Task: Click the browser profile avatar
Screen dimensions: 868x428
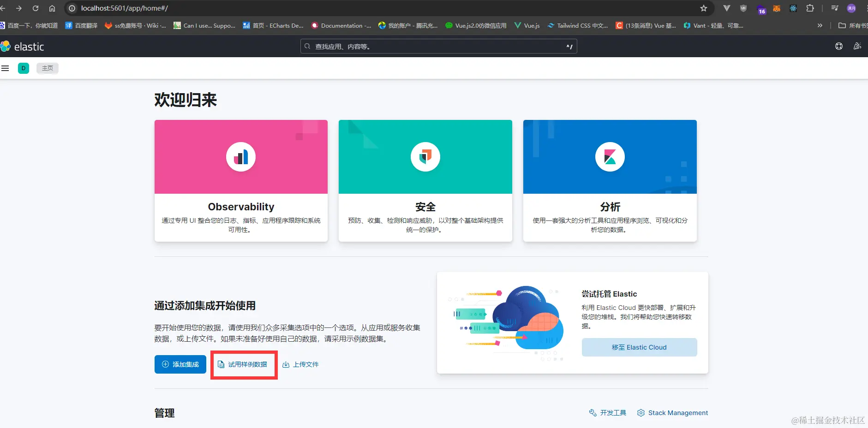Action: tap(851, 8)
